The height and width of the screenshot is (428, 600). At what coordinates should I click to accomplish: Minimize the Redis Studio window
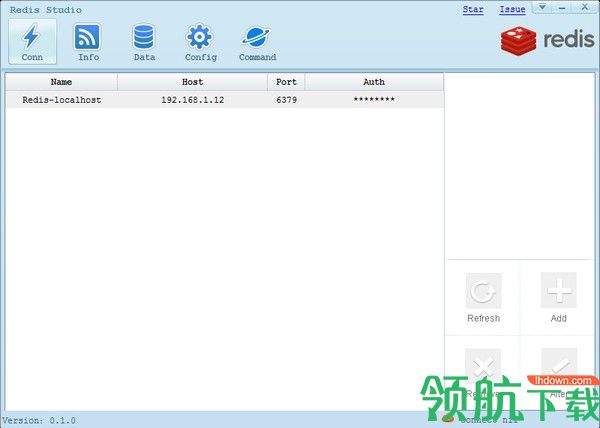(562, 7)
